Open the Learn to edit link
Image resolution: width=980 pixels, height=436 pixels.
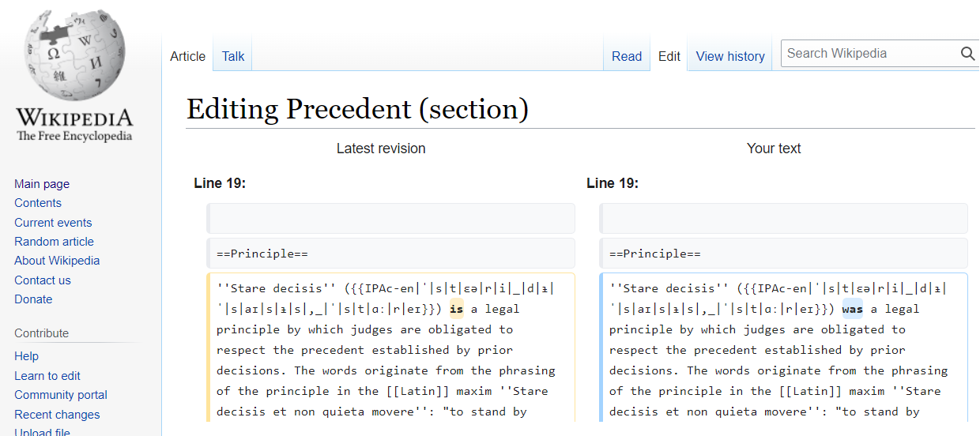(x=47, y=376)
